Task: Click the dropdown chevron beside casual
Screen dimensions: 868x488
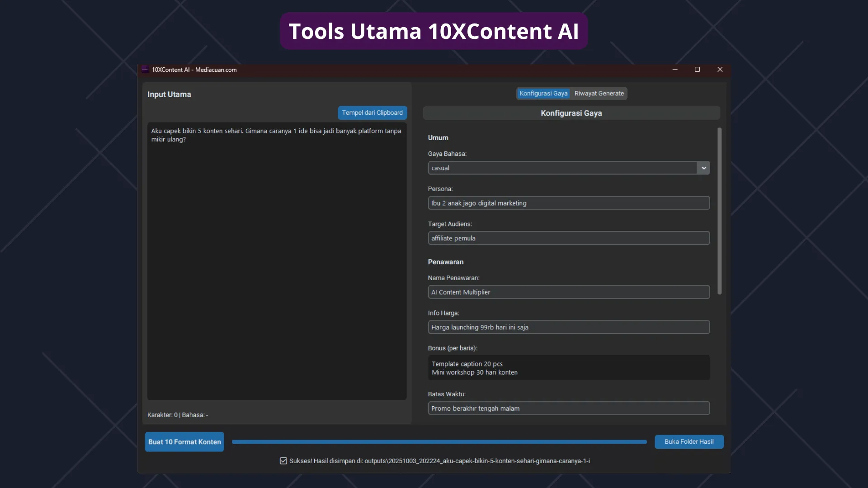Action: click(x=703, y=168)
